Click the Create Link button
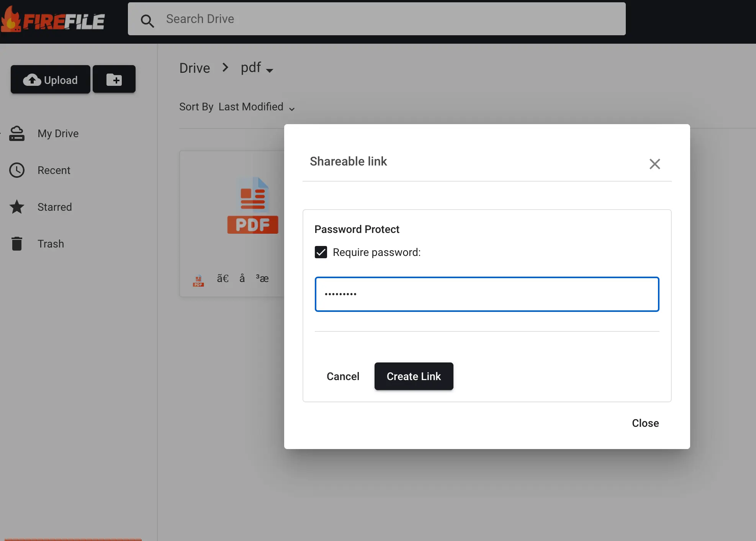 tap(414, 376)
